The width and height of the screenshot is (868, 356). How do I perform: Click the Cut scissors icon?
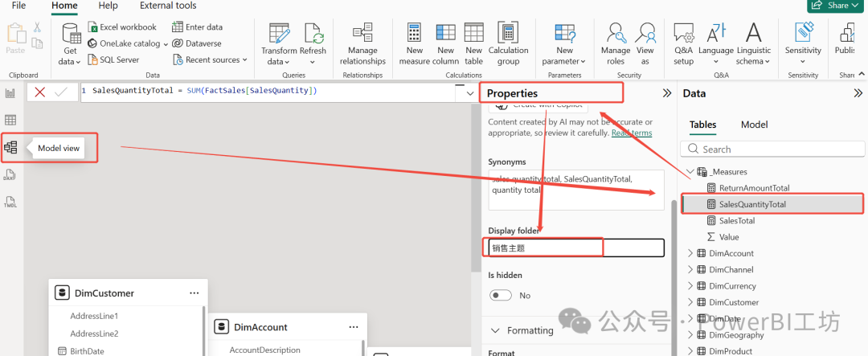(37, 27)
